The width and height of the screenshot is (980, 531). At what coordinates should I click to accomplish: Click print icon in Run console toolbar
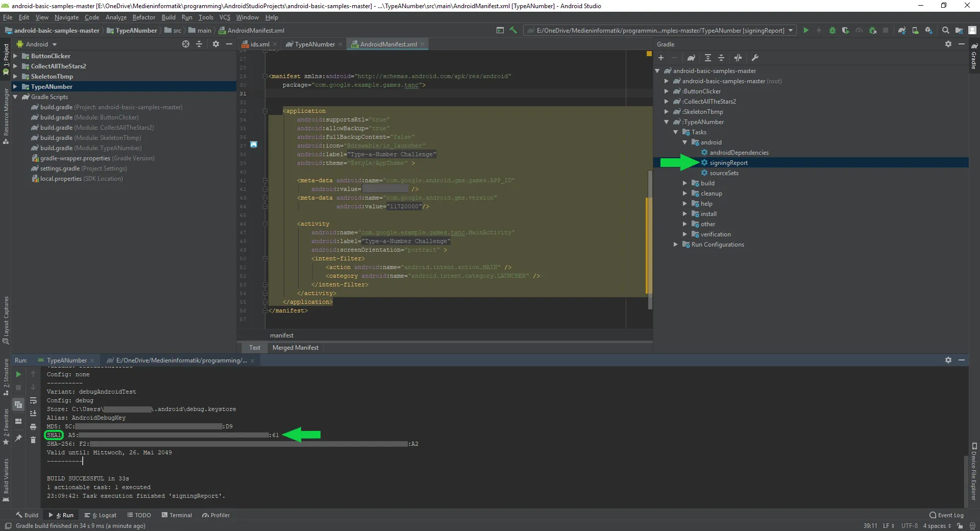[x=33, y=426]
